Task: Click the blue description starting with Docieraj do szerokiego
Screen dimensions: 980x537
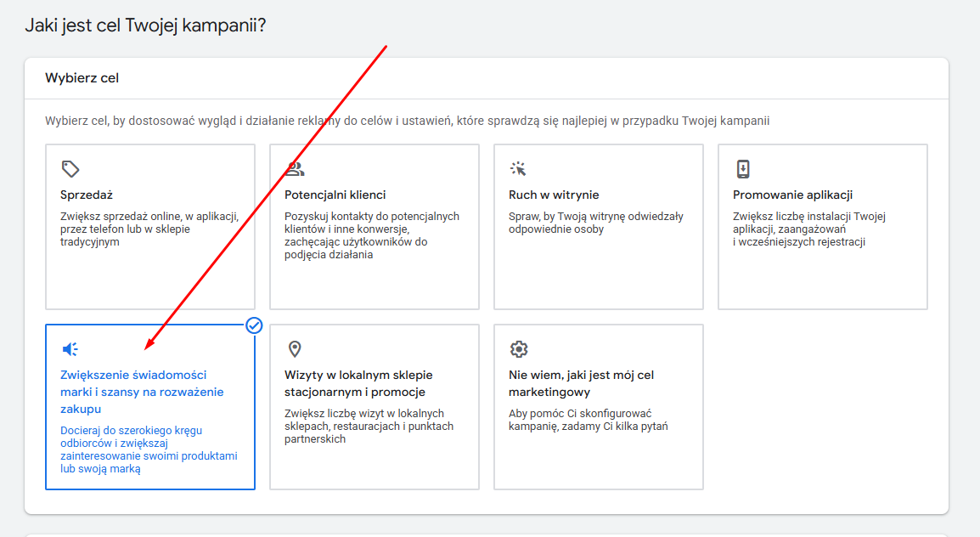Action: [x=149, y=449]
